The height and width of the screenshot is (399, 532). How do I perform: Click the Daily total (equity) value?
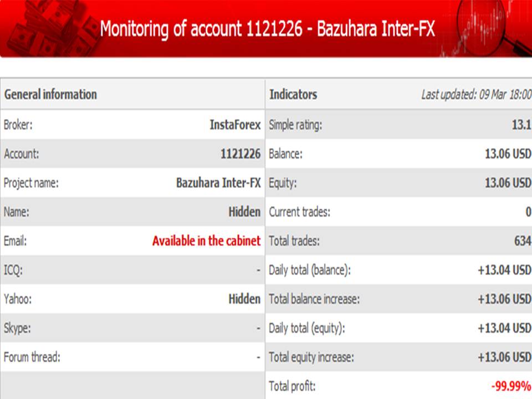click(x=504, y=328)
